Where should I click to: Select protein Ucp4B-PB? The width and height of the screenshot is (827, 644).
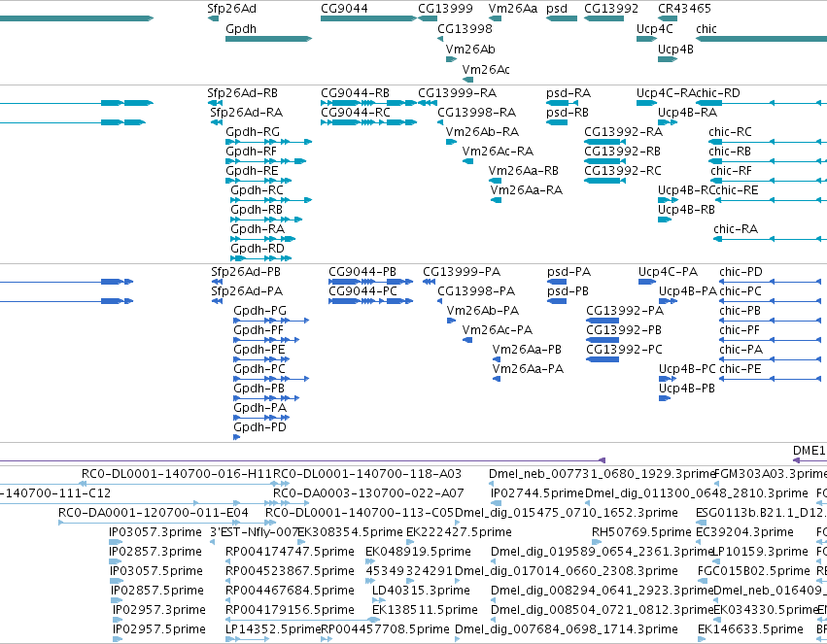(x=687, y=389)
